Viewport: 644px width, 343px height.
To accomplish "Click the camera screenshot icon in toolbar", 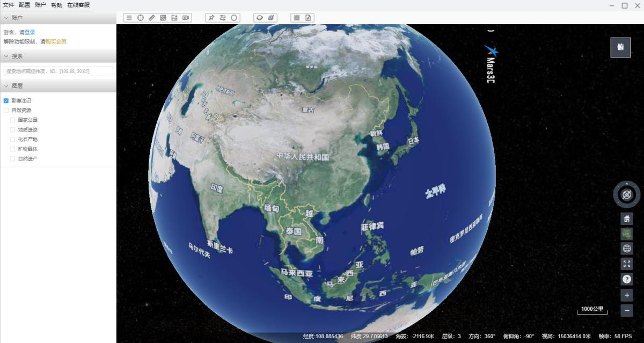I will point(186,18).
